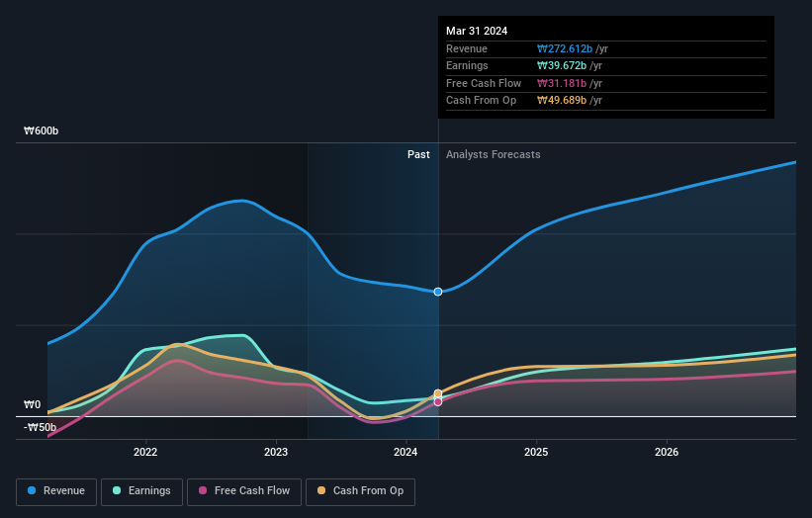Toggle the Cash From Op legend button
This screenshot has height=518, width=812.
[360, 491]
